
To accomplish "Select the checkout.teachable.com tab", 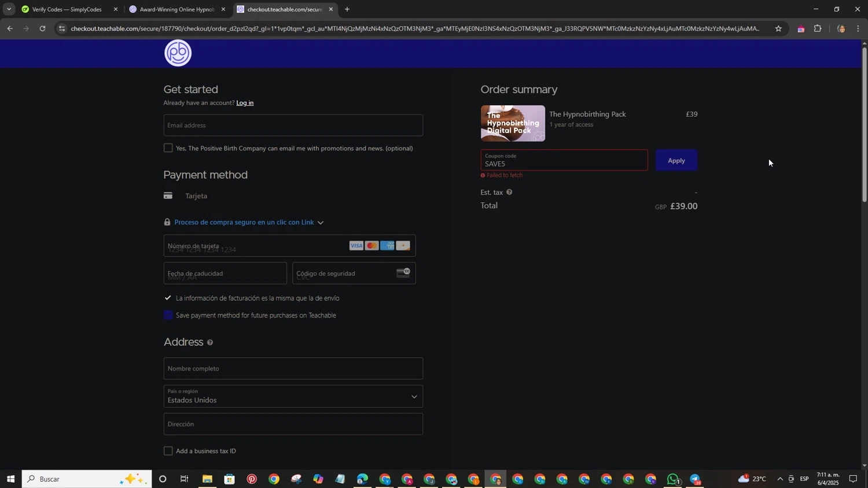I will [284, 9].
